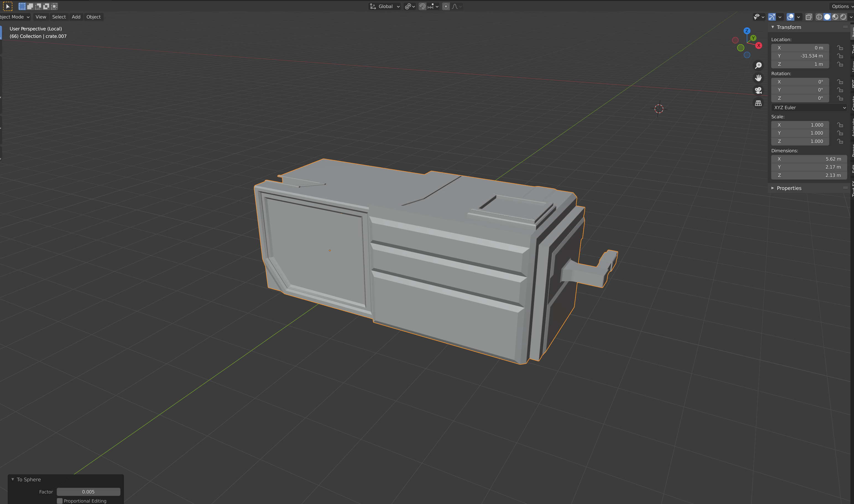Open the Add menu

click(76, 17)
